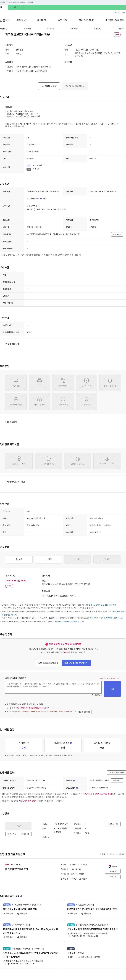Select the 차량유지비 welfare icon
Viewport: 126px width, 980px height.
[x=63, y=383]
